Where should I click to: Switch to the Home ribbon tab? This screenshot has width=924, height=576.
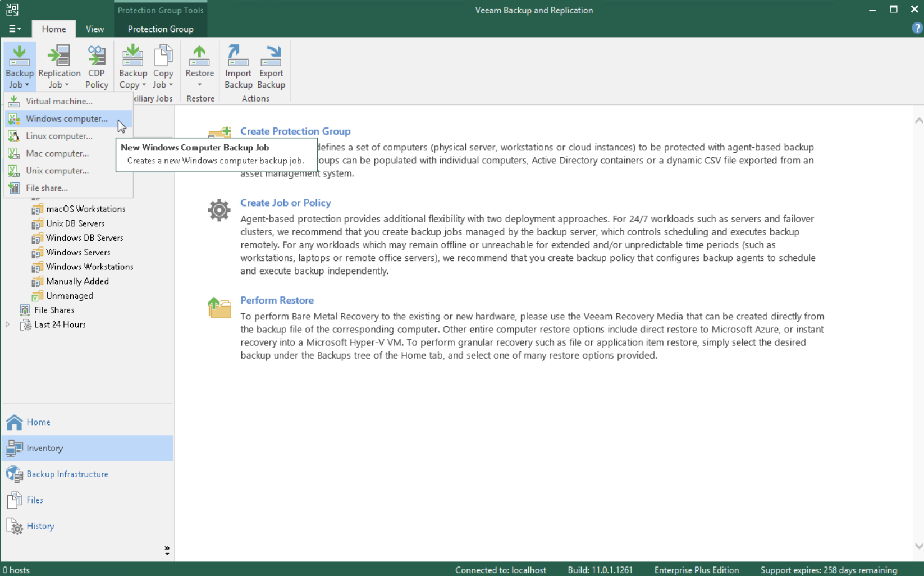tap(54, 29)
